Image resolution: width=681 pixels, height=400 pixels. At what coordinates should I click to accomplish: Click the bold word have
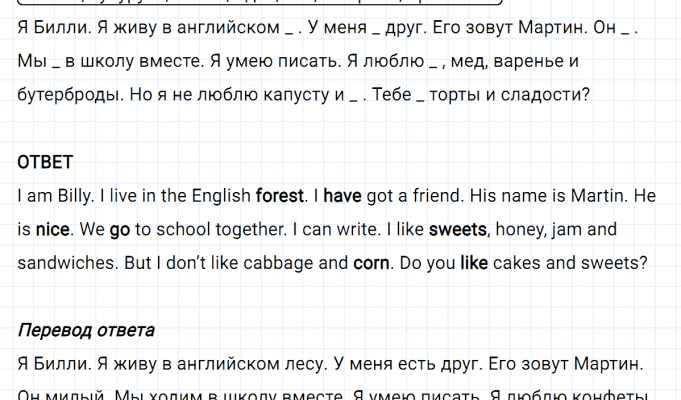[342, 196]
